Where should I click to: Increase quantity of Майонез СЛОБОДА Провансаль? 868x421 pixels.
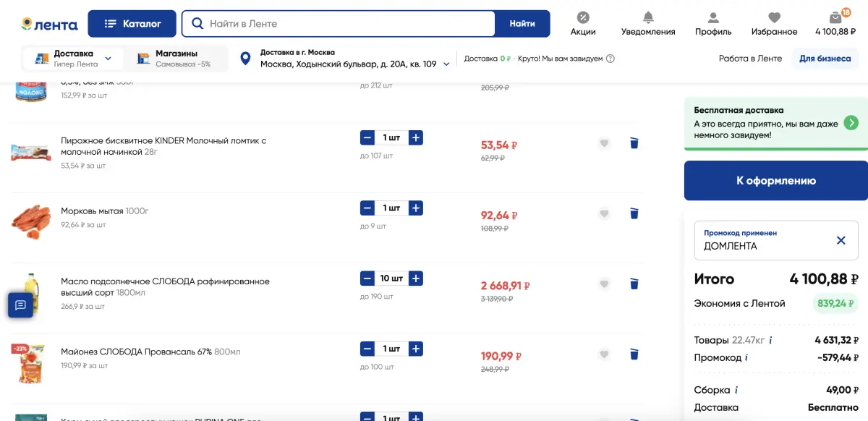416,349
